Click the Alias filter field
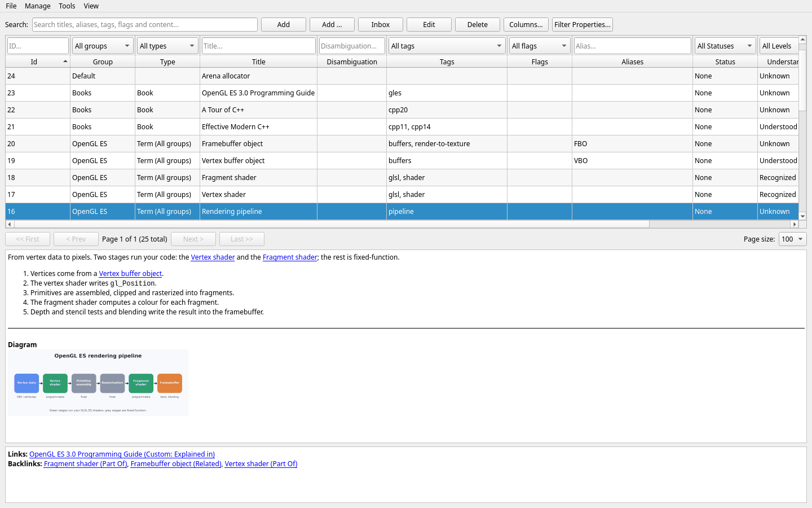This screenshot has width=812, height=508. [x=633, y=46]
